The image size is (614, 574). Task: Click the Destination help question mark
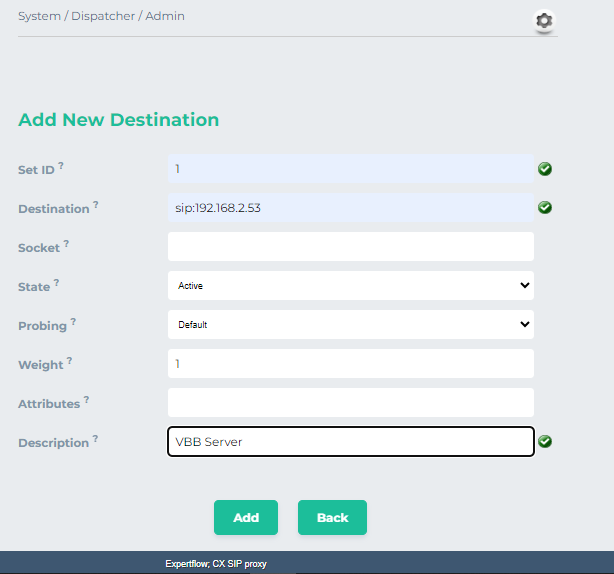tap(96, 204)
